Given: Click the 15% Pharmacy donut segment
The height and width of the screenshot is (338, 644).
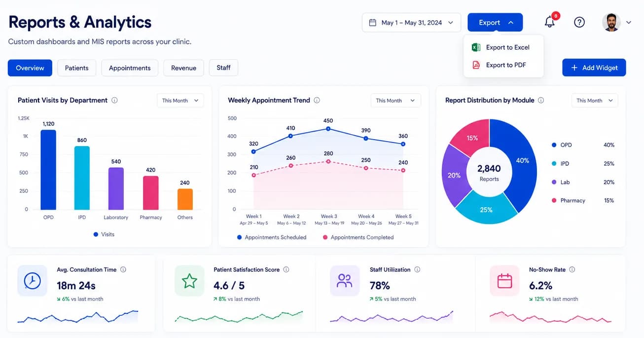Looking at the screenshot, I should coord(472,138).
